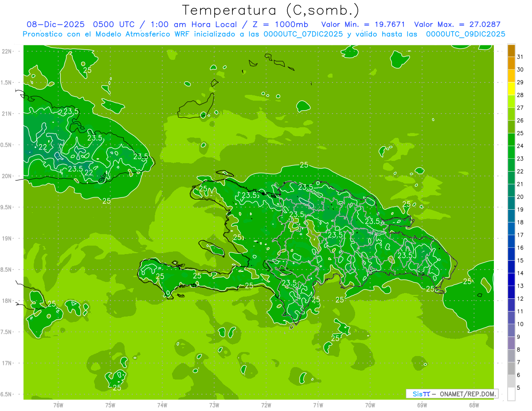Click the 'SisTT – ONAMET/REP.DOM.' credit label
Image resolution: width=532 pixels, height=411 pixels.
click(x=452, y=394)
